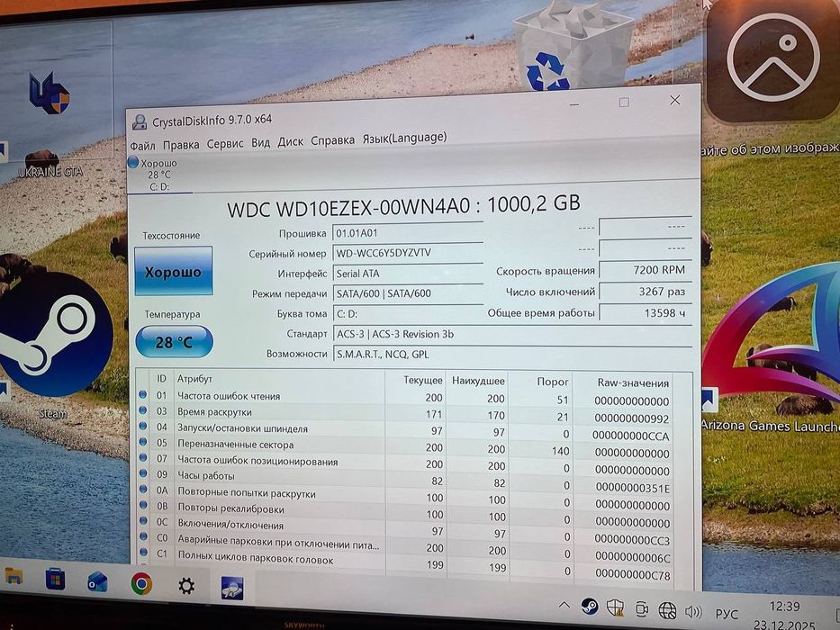This screenshot has width=840, height=630.
Task: Select the Частота ошибок позиционирования row
Action: 405,463
